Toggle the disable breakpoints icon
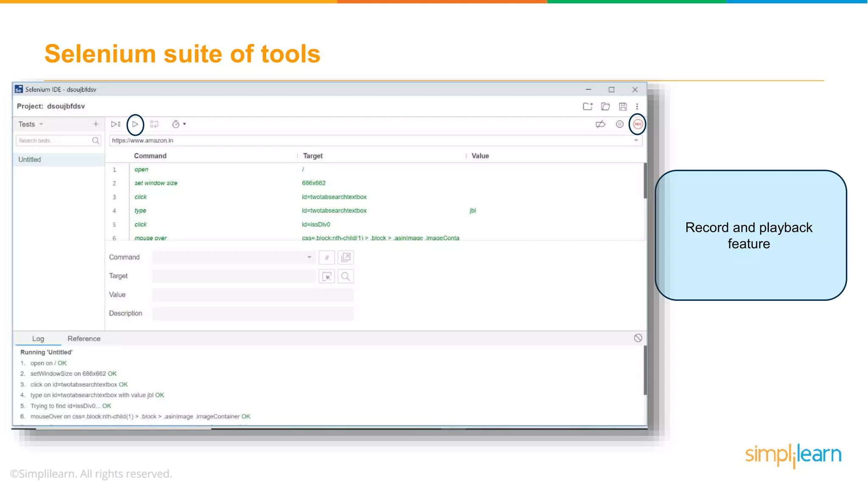Viewport: 868px width, 488px height. [x=601, y=124]
